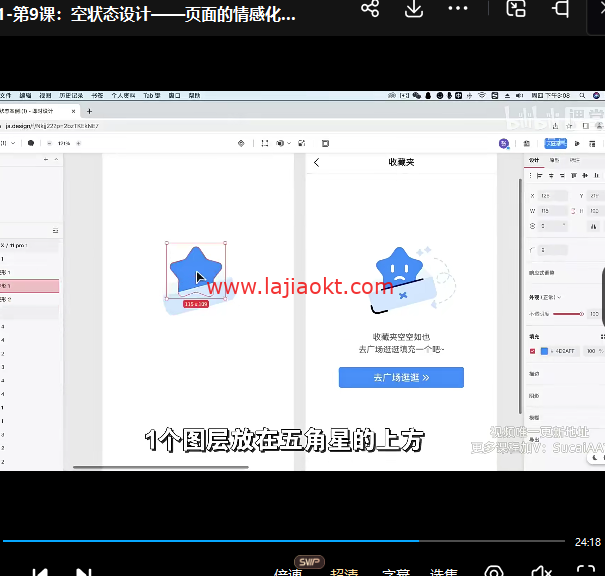The width and height of the screenshot is (605, 576).
Task: Click the rotation angle input field
Action: tap(553, 226)
